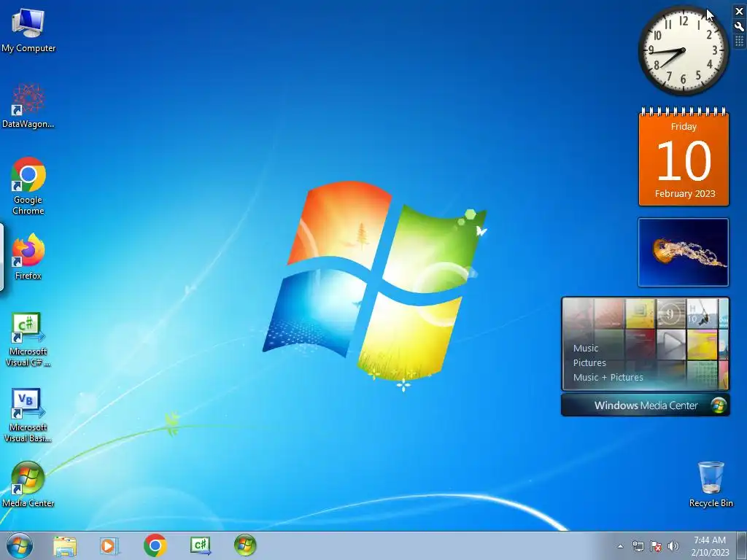Select the Media Center desktop shortcut
This screenshot has height=560, width=747.
coord(28,484)
